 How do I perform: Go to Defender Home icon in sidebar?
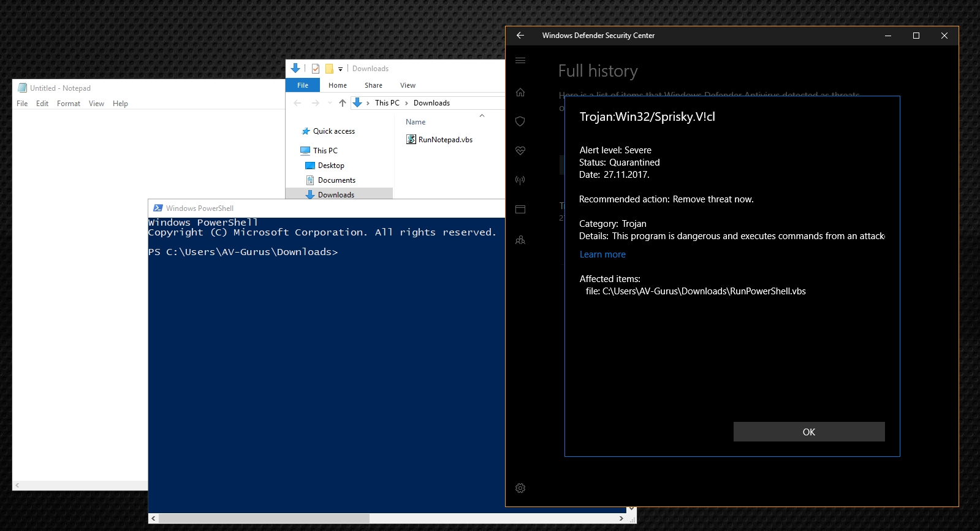click(520, 93)
